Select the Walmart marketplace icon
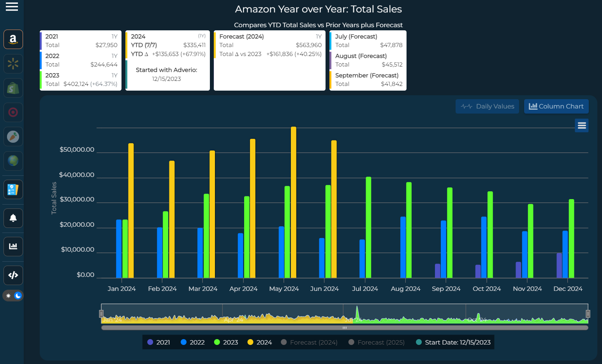This screenshot has height=364, width=602. point(13,64)
